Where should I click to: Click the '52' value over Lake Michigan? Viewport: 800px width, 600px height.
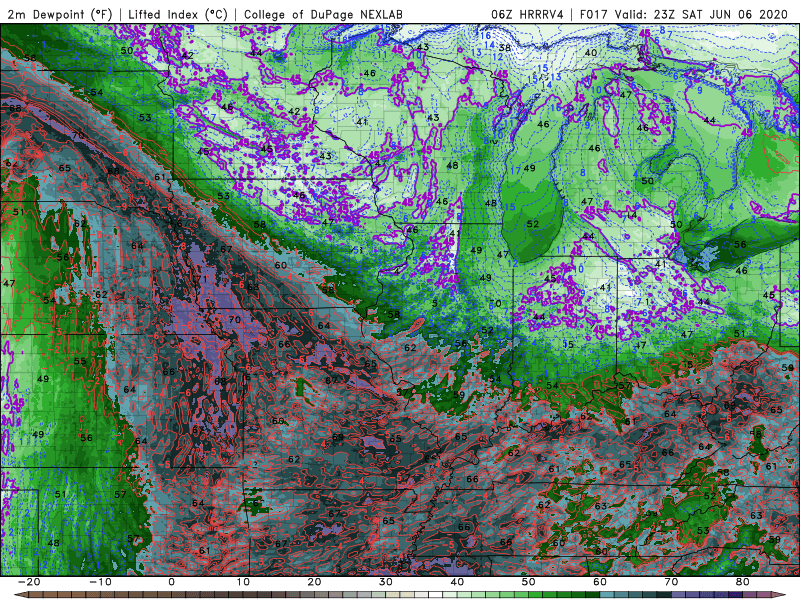click(533, 224)
